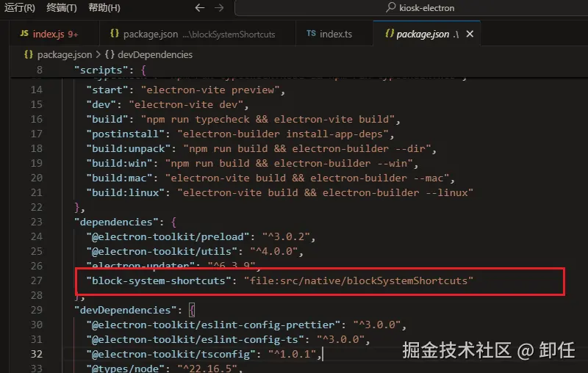
Task: Switch to package.json blockSystemShortcuts tab
Action: click(198, 34)
